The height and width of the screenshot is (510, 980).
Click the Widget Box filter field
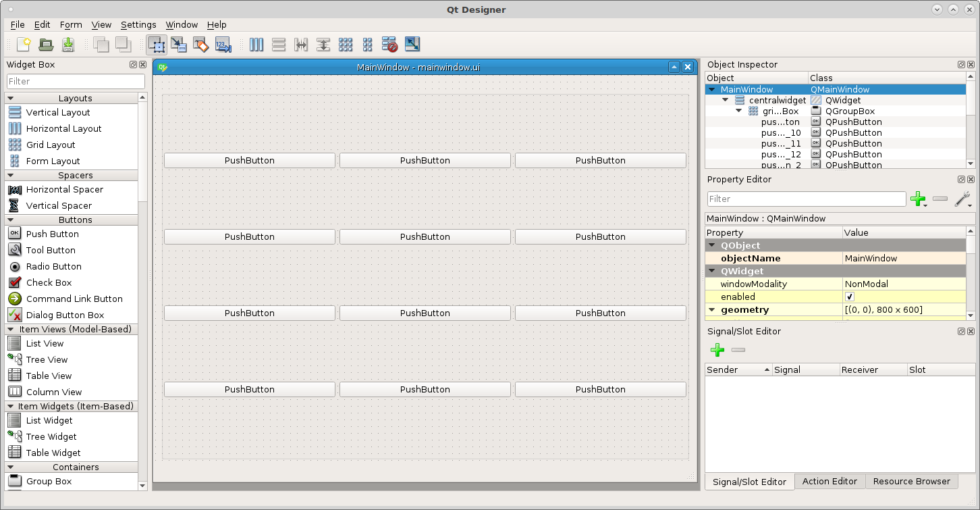click(x=76, y=81)
